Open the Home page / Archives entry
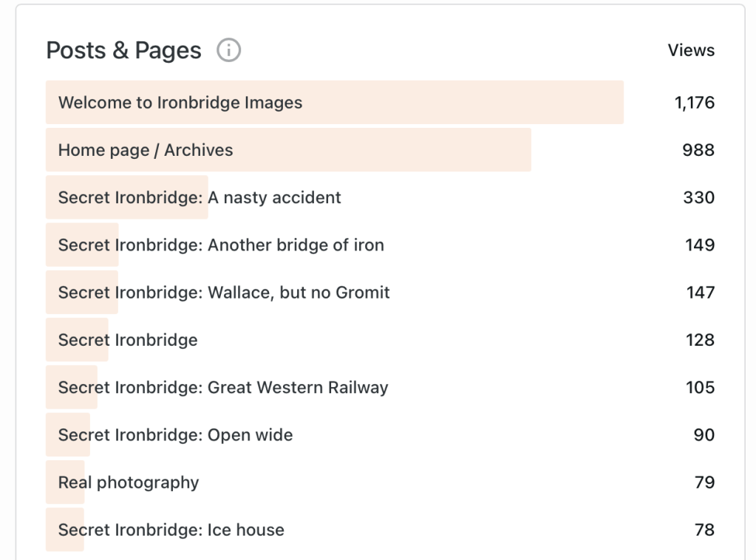756x560 pixels. coord(146,150)
